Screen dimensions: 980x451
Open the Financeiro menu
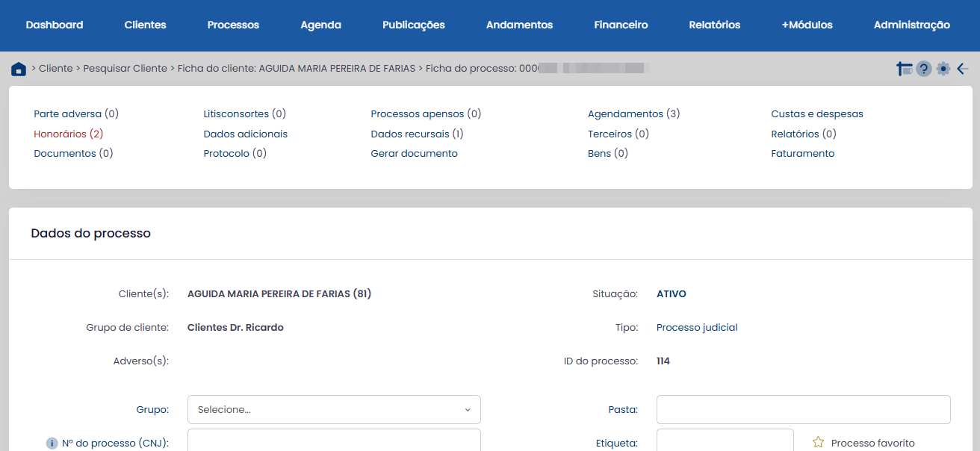pos(621,25)
